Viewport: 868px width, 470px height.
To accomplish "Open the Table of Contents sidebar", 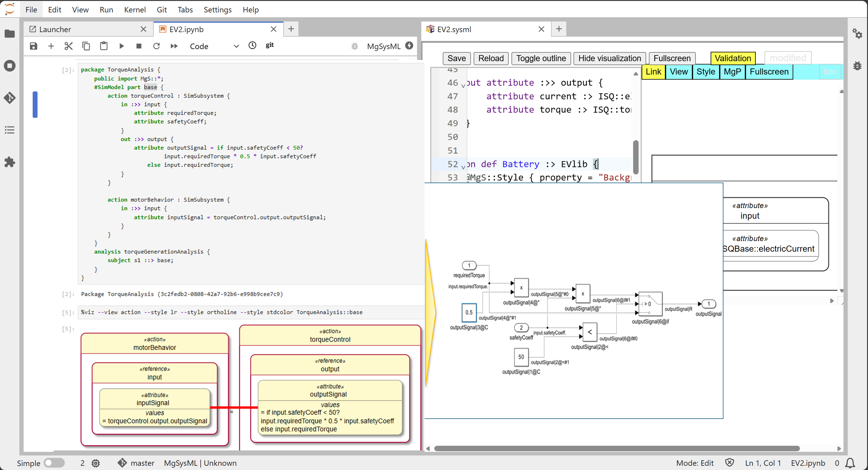I will (x=10, y=130).
